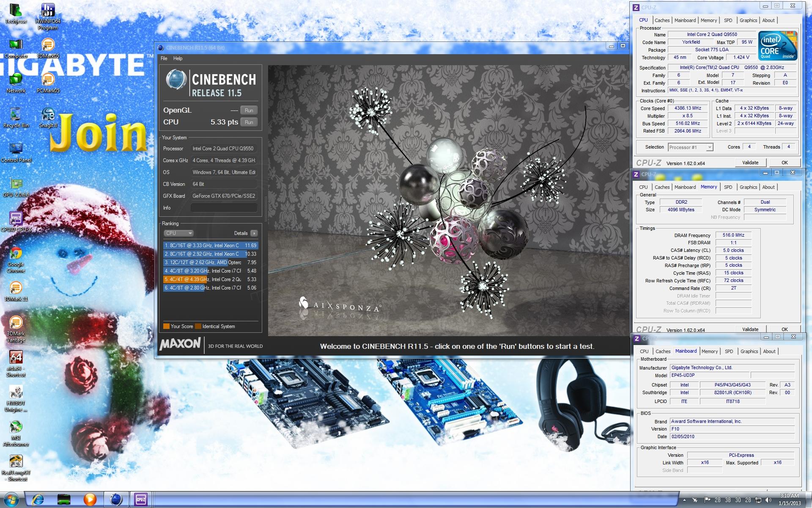
Task: Open the Cinebench File menu
Action: pos(164,58)
